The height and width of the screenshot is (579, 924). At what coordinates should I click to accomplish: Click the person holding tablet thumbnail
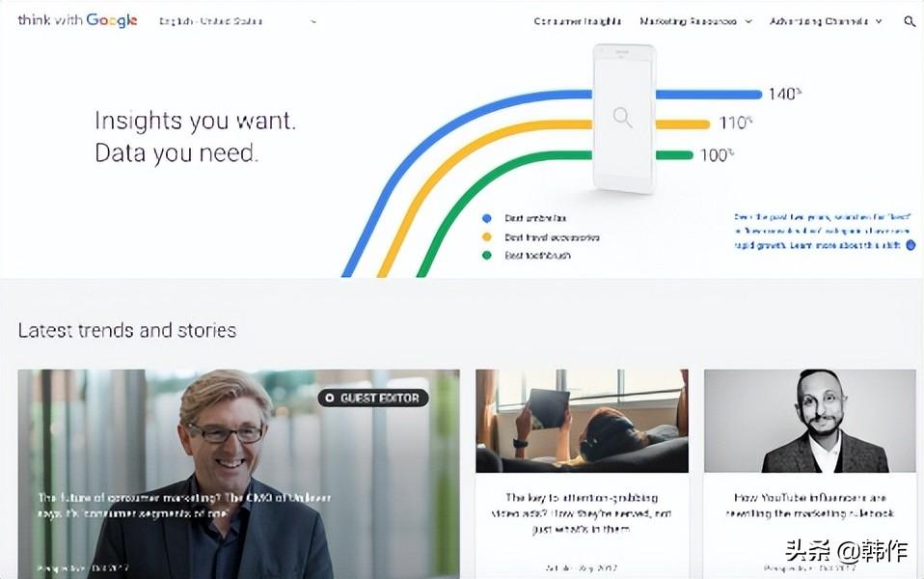pos(582,421)
